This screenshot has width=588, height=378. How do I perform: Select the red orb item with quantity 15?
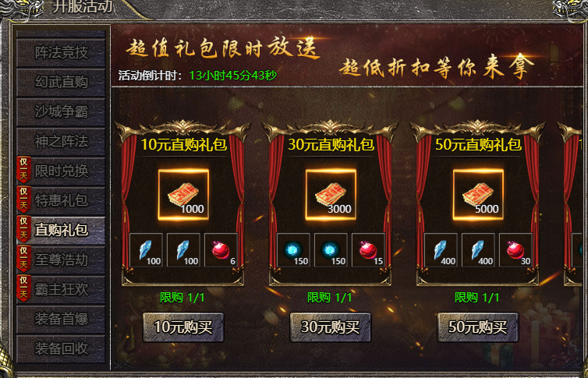pyautogui.click(x=368, y=250)
